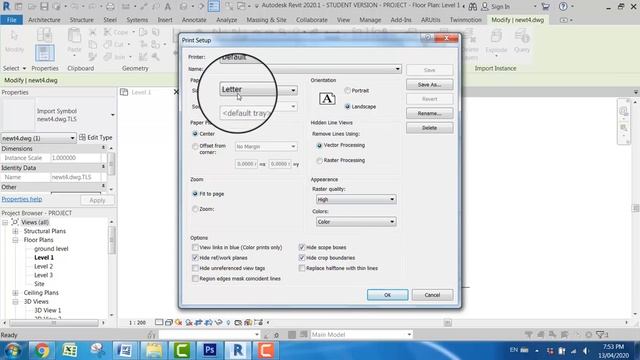Click the Help question mark icon in title bar
The width and height of the screenshot is (640, 360).
coord(563,7)
